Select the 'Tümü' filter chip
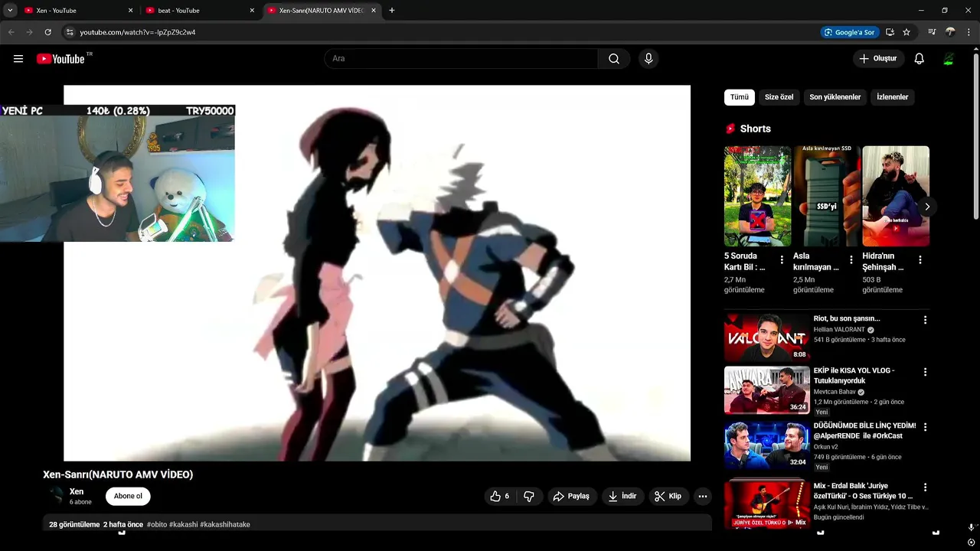The image size is (980, 551). tap(740, 97)
